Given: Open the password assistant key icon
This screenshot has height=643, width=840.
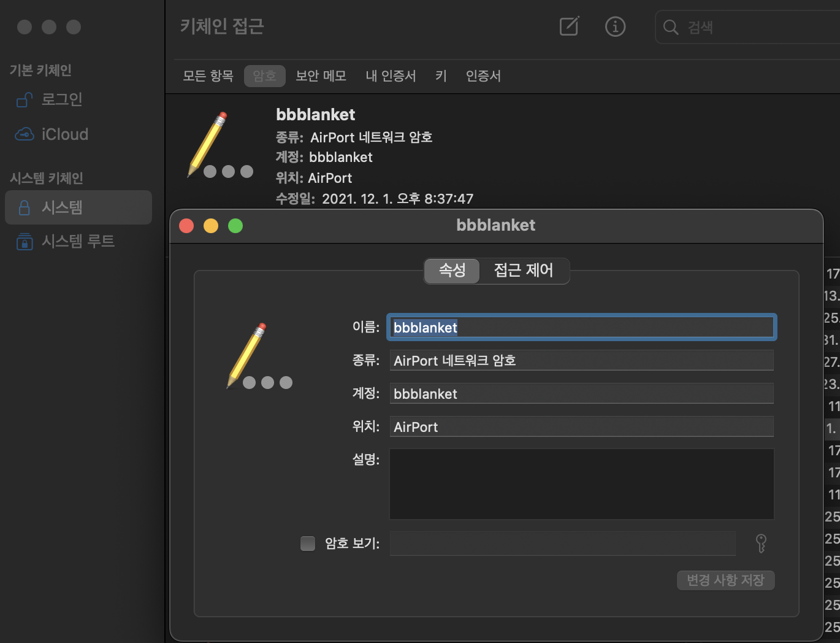Looking at the screenshot, I should [761, 544].
